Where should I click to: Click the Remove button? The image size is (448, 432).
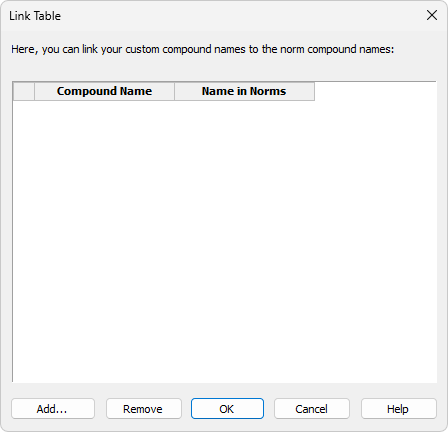[x=144, y=409]
